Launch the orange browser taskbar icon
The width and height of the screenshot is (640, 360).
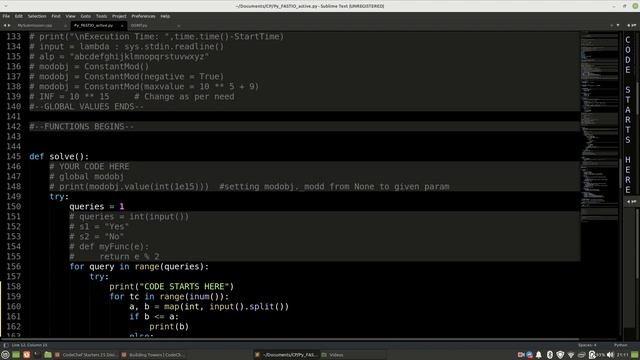[27, 355]
